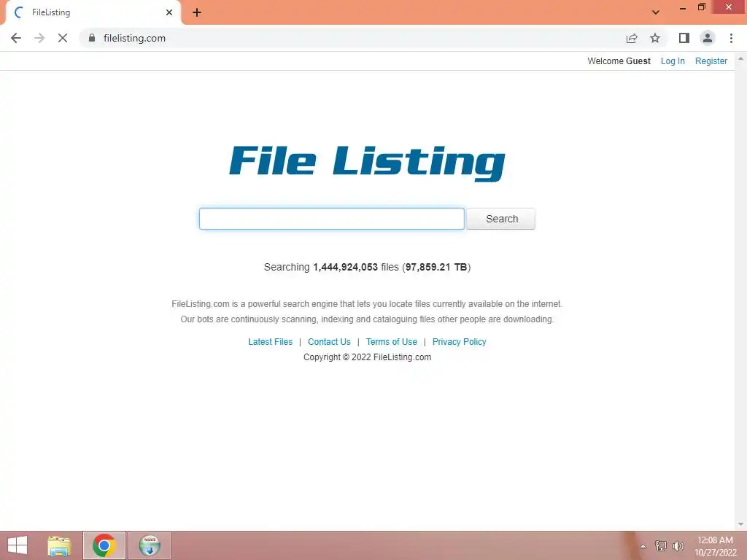Image resolution: width=747 pixels, height=560 pixels.
Task: Stop page loading with the X button
Action: click(x=63, y=38)
